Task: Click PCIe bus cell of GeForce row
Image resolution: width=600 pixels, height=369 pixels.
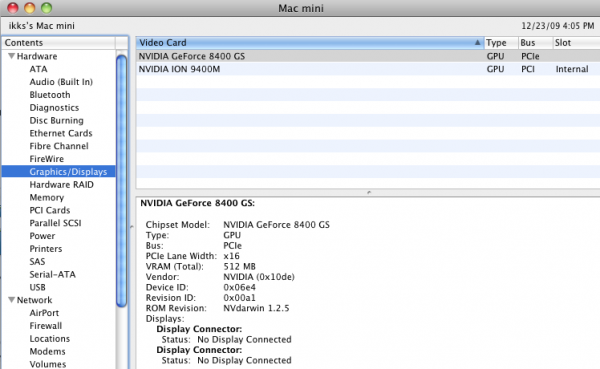Action: point(530,56)
